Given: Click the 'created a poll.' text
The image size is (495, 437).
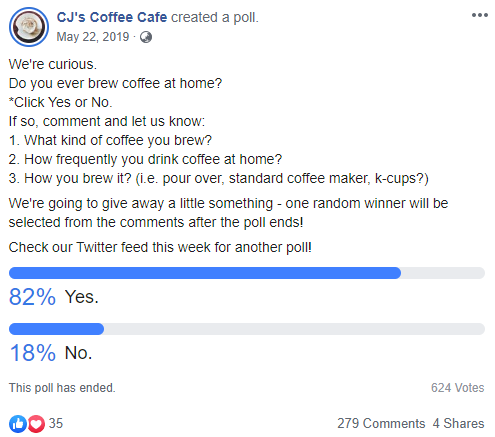Looking at the screenshot, I should (215, 17).
